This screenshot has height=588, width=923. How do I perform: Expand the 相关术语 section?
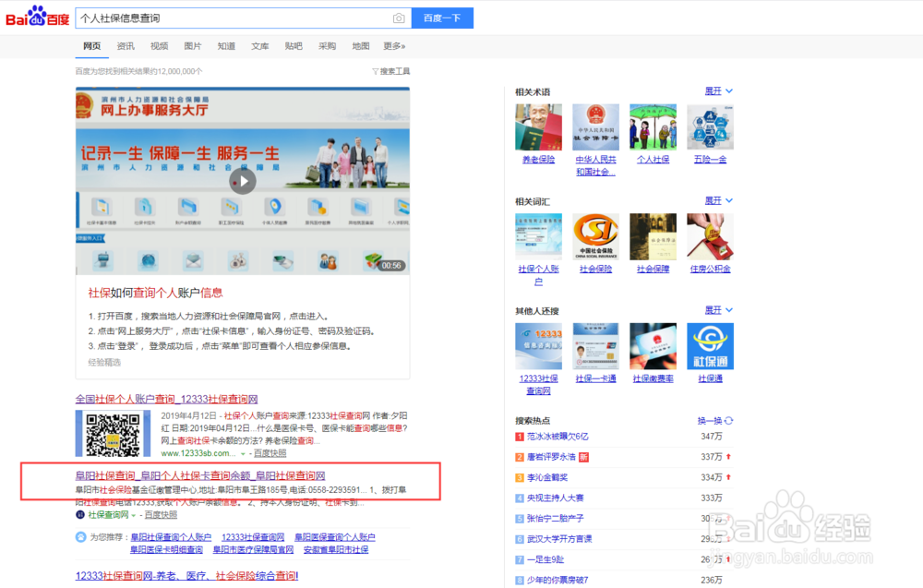point(719,91)
